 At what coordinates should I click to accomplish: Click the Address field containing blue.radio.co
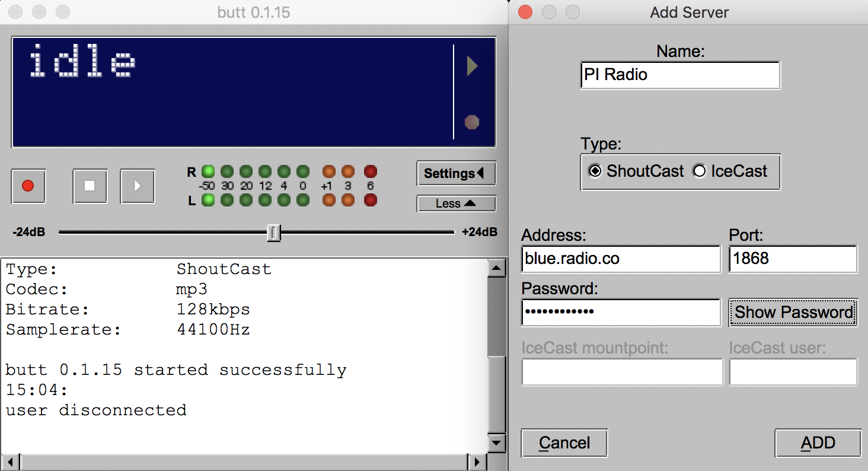tap(621, 259)
